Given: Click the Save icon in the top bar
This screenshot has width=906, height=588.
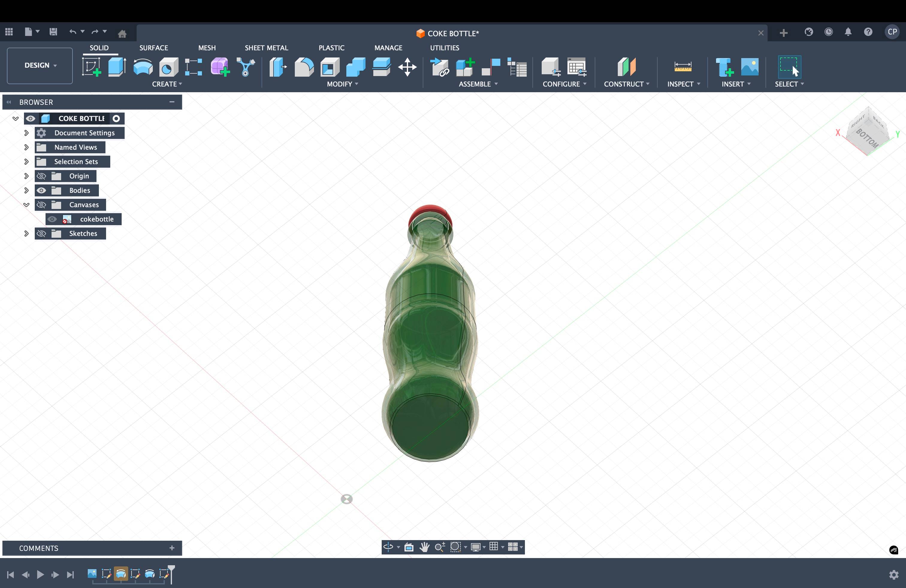Looking at the screenshot, I should tap(53, 32).
